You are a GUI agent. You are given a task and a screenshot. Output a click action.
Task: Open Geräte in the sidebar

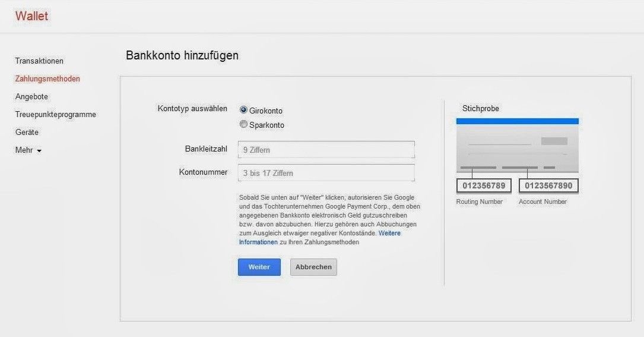pos(27,132)
